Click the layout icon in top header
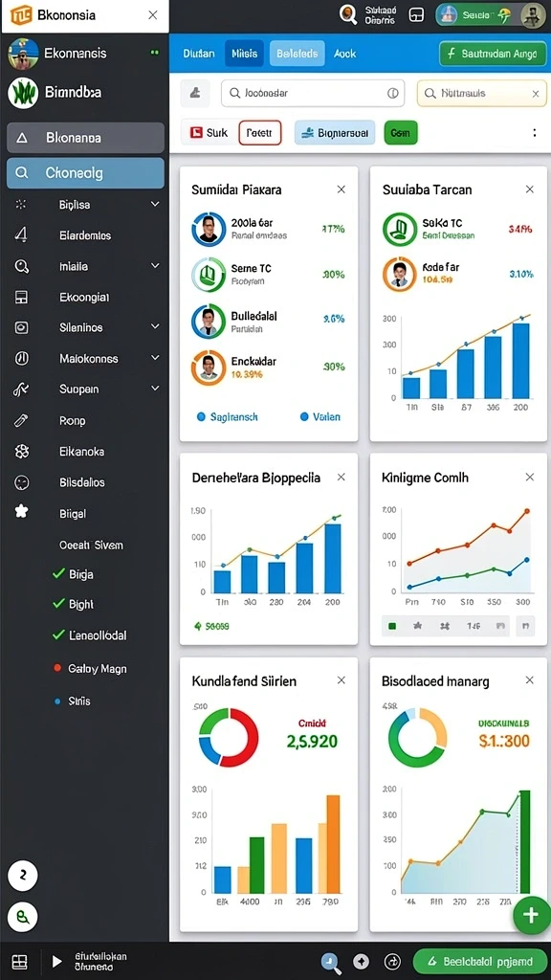551x980 pixels. 416,15
